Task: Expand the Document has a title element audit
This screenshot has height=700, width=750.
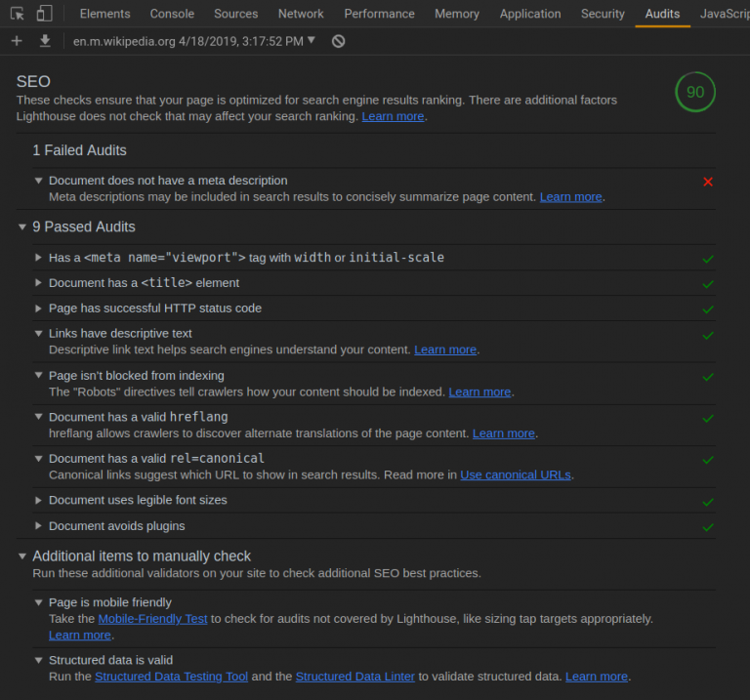Action: pos(39,282)
